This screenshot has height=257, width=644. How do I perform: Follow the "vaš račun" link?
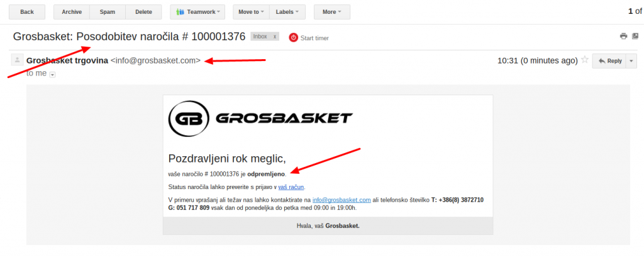pos(291,187)
